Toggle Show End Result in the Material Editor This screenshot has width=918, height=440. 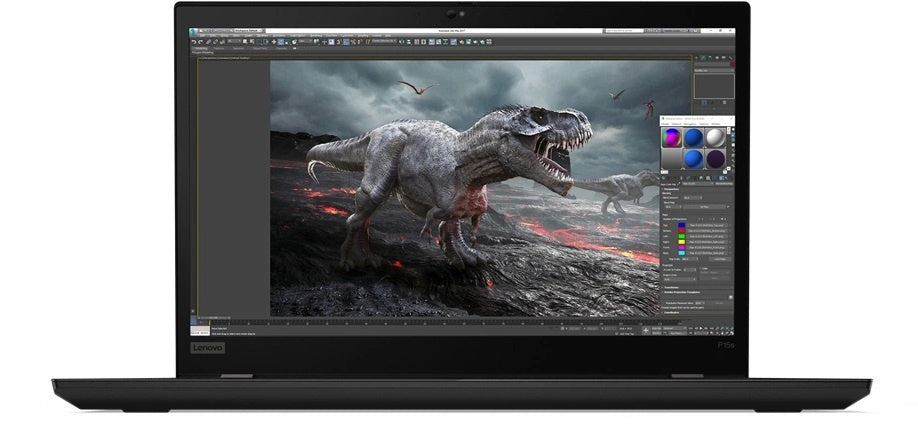click(x=722, y=178)
